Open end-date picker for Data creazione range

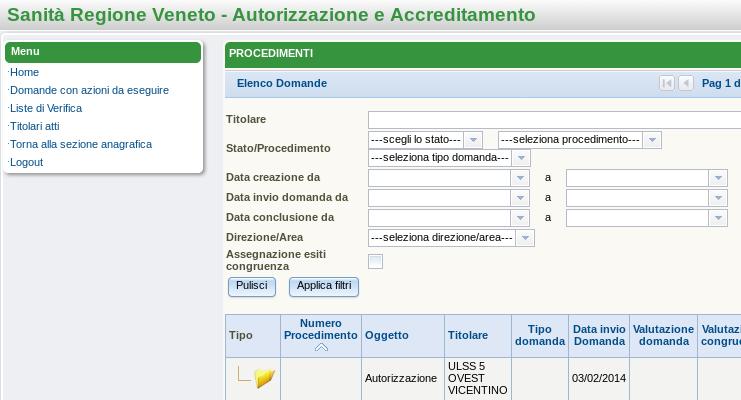click(x=717, y=178)
